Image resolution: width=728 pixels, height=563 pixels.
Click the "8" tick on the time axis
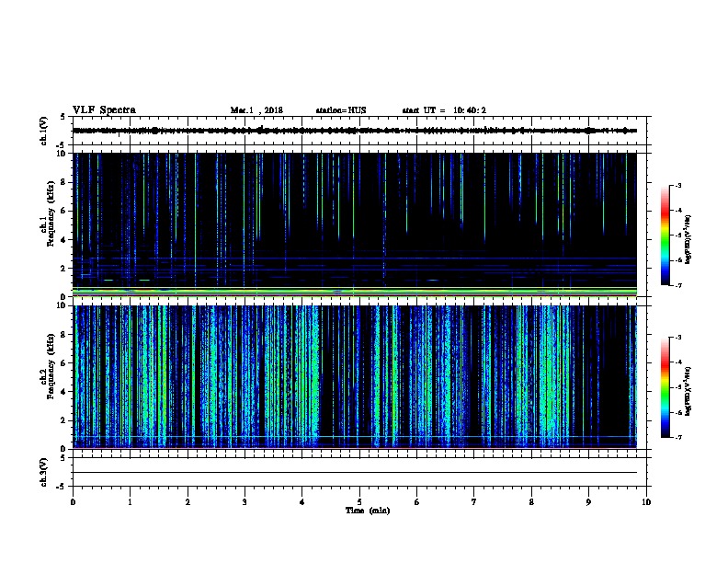coord(531,501)
